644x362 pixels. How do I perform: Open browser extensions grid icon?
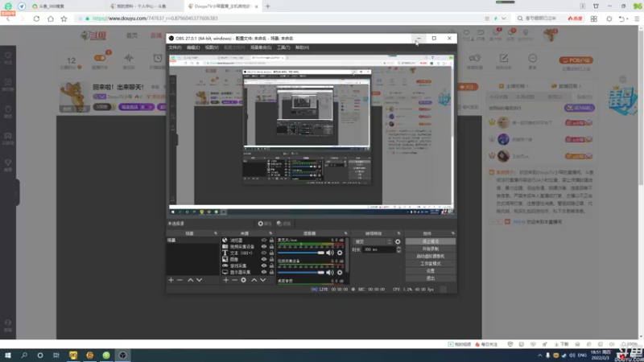coord(594,19)
